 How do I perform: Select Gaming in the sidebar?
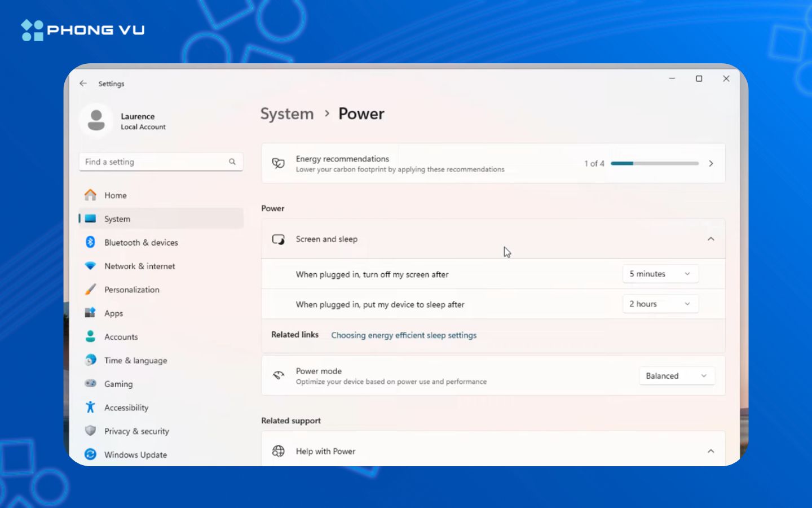tap(118, 384)
